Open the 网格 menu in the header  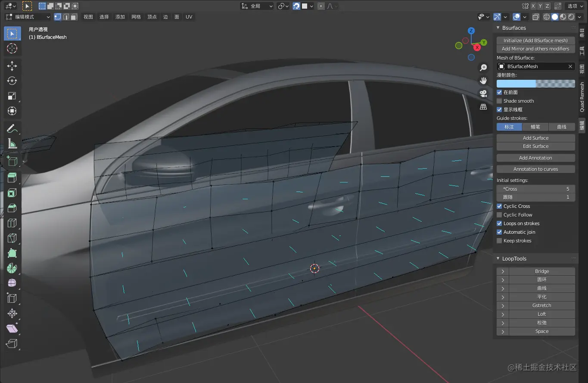tap(136, 17)
